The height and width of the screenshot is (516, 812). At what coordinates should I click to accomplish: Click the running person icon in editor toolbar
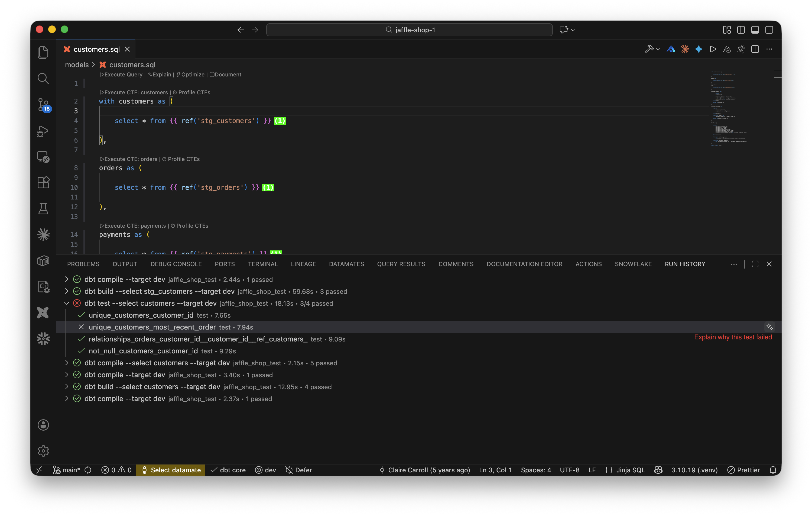click(x=741, y=49)
